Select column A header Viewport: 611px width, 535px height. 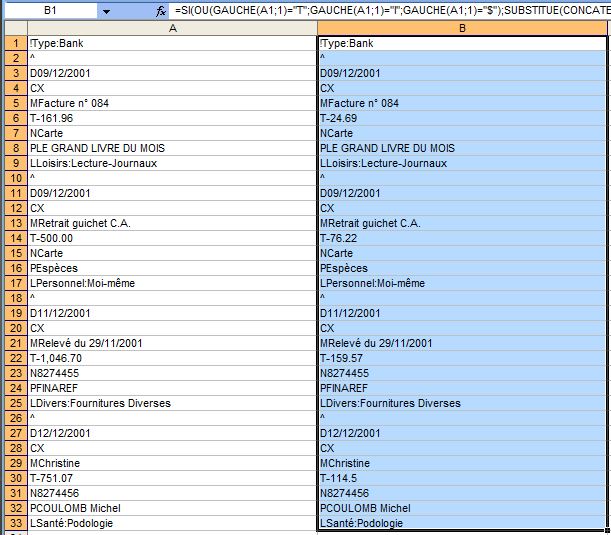pyautogui.click(x=172, y=29)
